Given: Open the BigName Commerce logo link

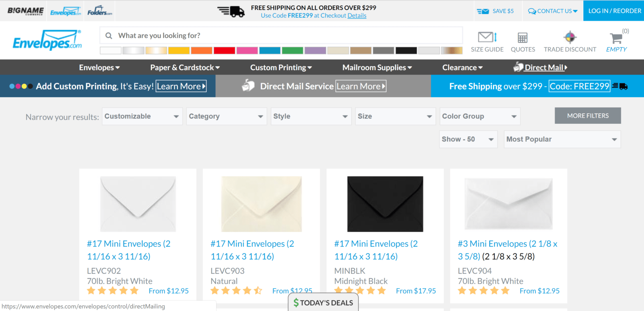Looking at the screenshot, I should (x=25, y=11).
